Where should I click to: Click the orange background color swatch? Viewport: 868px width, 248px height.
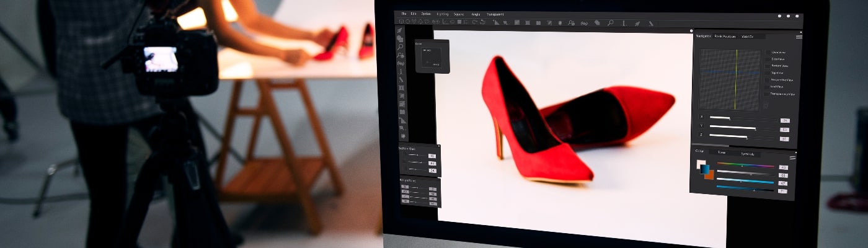[x=709, y=175]
